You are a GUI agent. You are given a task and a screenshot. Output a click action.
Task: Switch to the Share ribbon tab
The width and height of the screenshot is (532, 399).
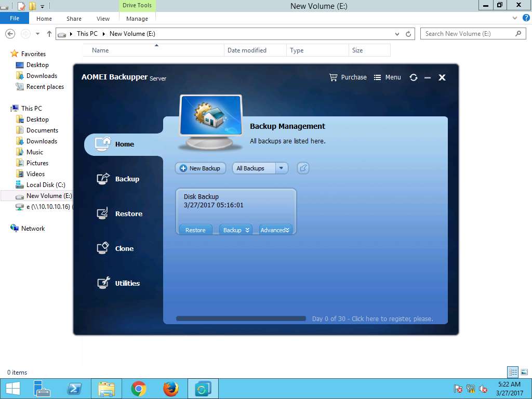[74, 19]
